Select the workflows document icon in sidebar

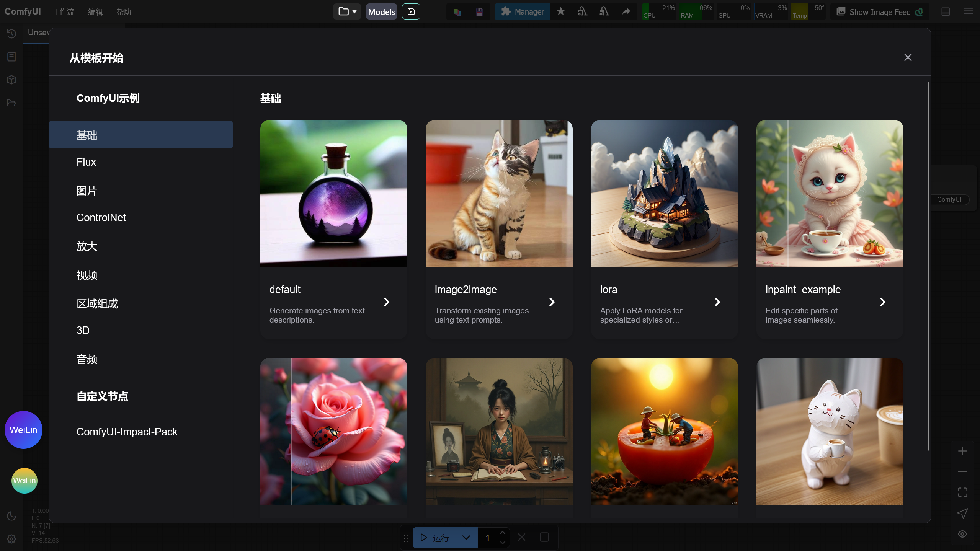pos(11,57)
